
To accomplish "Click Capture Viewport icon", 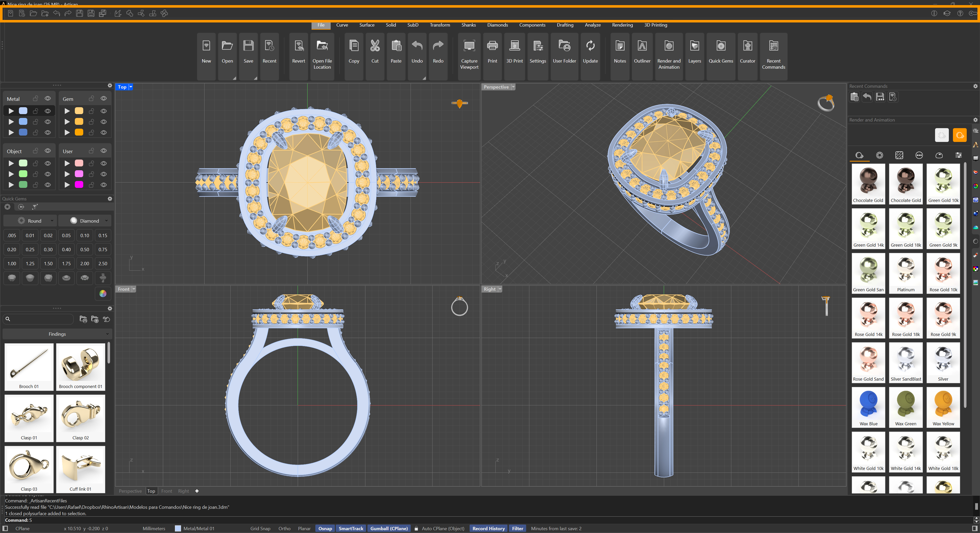I will pyautogui.click(x=469, y=46).
